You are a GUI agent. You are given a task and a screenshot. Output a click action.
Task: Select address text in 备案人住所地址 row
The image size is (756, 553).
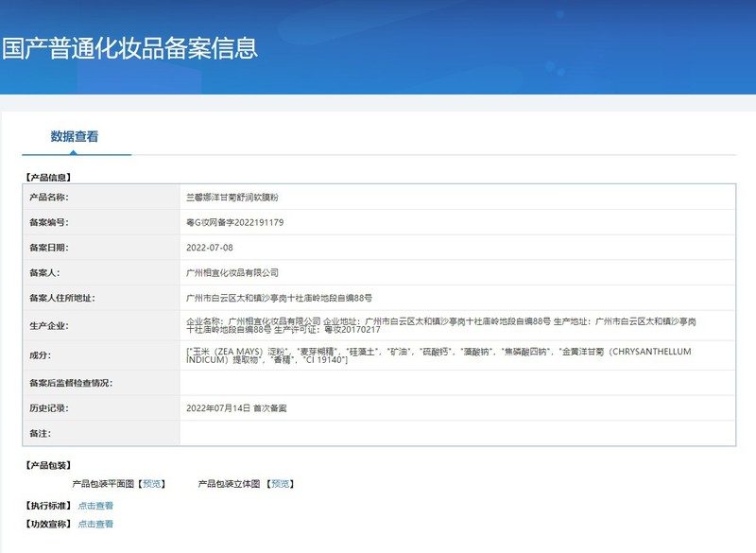tap(279, 298)
